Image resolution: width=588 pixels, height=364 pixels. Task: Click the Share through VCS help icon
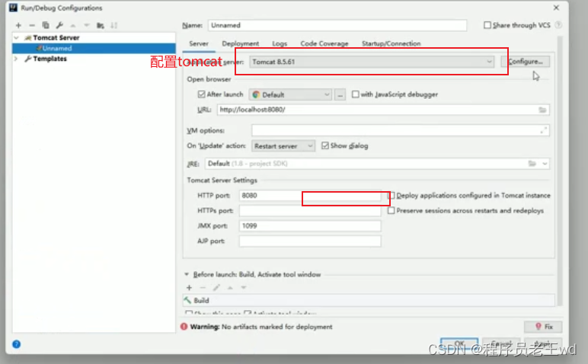(x=558, y=25)
